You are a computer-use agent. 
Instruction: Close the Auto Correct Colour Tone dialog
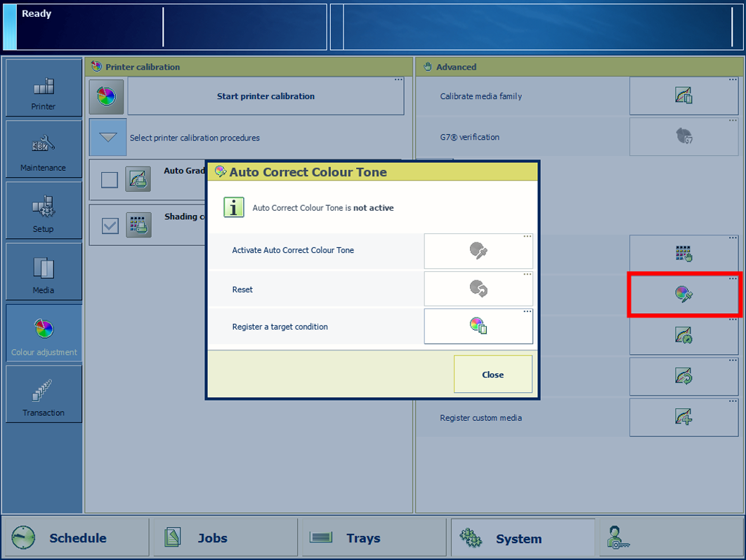click(492, 375)
